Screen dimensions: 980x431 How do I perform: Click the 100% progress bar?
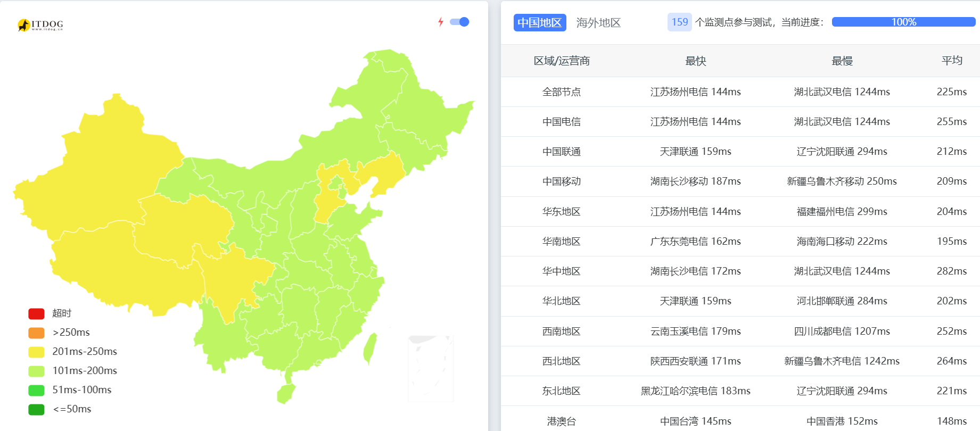tap(903, 22)
